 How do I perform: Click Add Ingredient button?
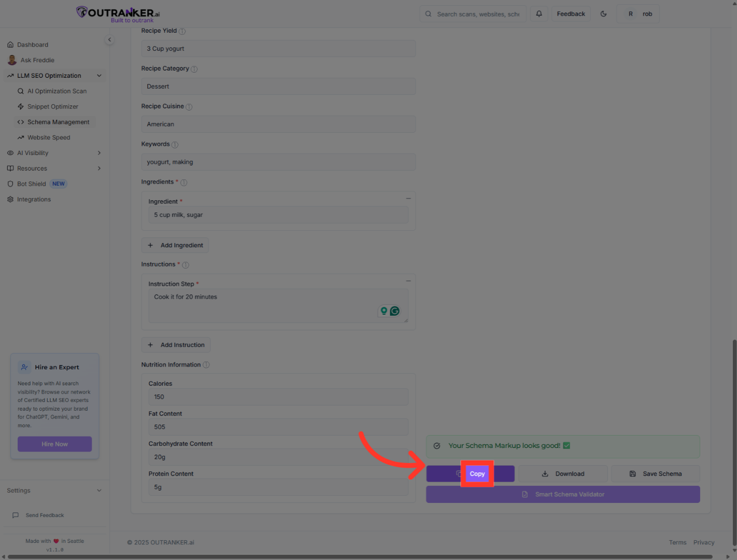coord(175,245)
